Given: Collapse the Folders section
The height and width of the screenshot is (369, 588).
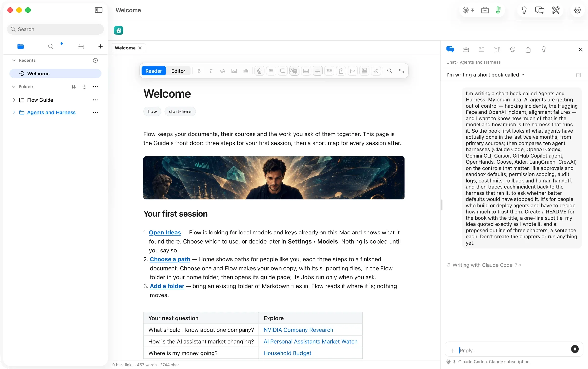Looking at the screenshot, I should click(x=14, y=87).
